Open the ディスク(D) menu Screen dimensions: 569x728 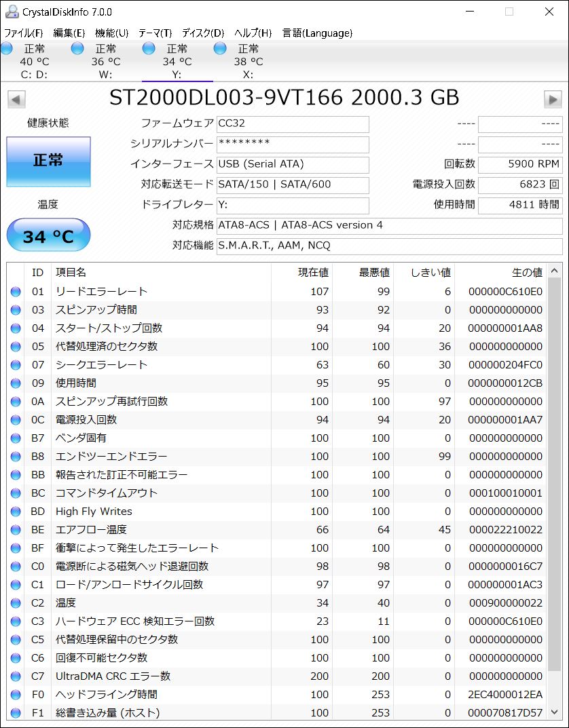[202, 33]
